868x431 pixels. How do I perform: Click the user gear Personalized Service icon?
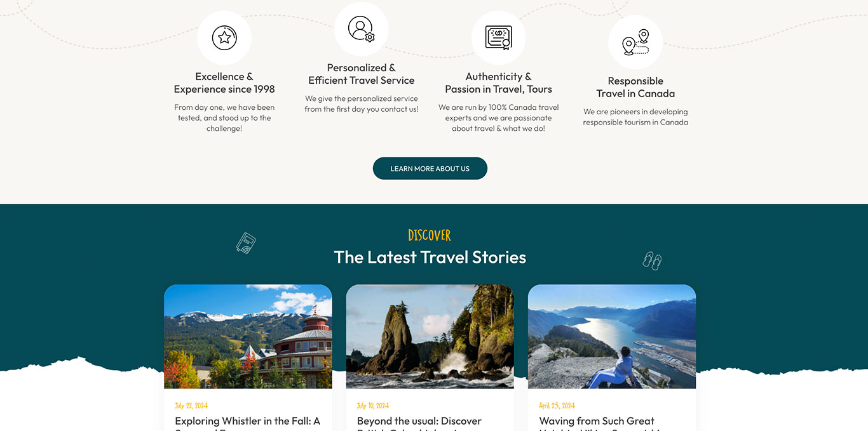pyautogui.click(x=361, y=29)
